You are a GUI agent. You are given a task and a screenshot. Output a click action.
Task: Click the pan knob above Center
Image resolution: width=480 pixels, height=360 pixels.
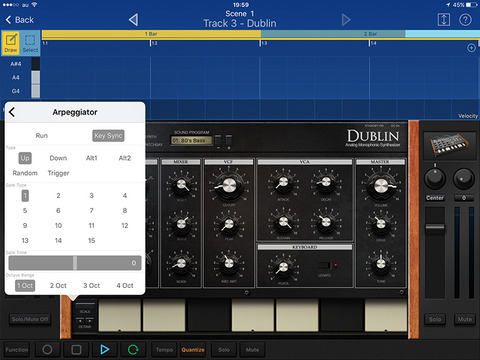coord(435,178)
